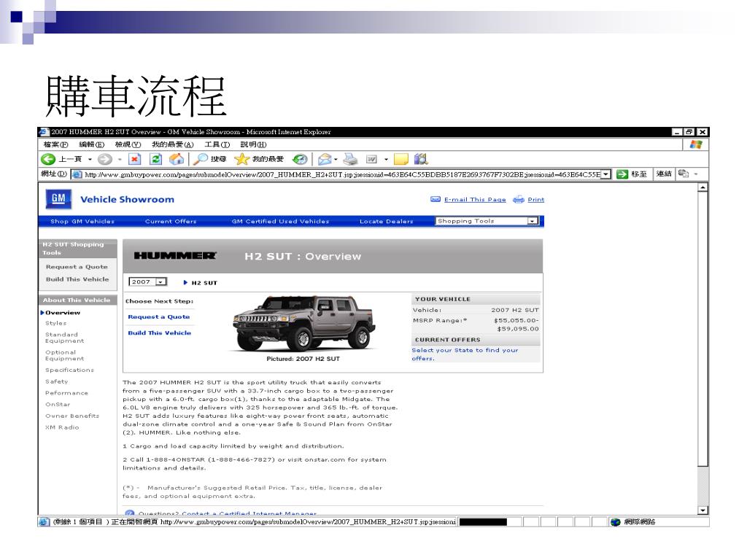Click inside the address bar URL field
Viewport: 747px width, 560px height.
tap(342, 174)
